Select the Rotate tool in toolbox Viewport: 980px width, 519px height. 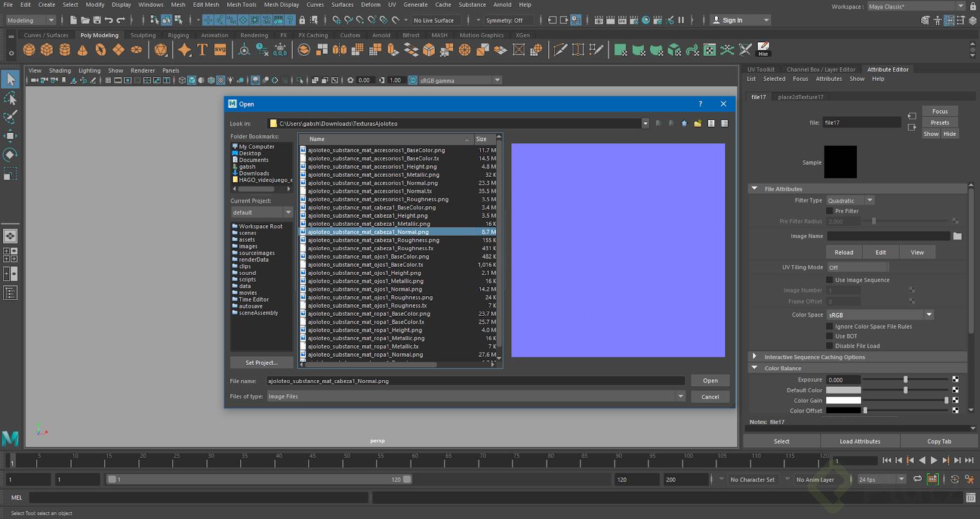point(10,155)
